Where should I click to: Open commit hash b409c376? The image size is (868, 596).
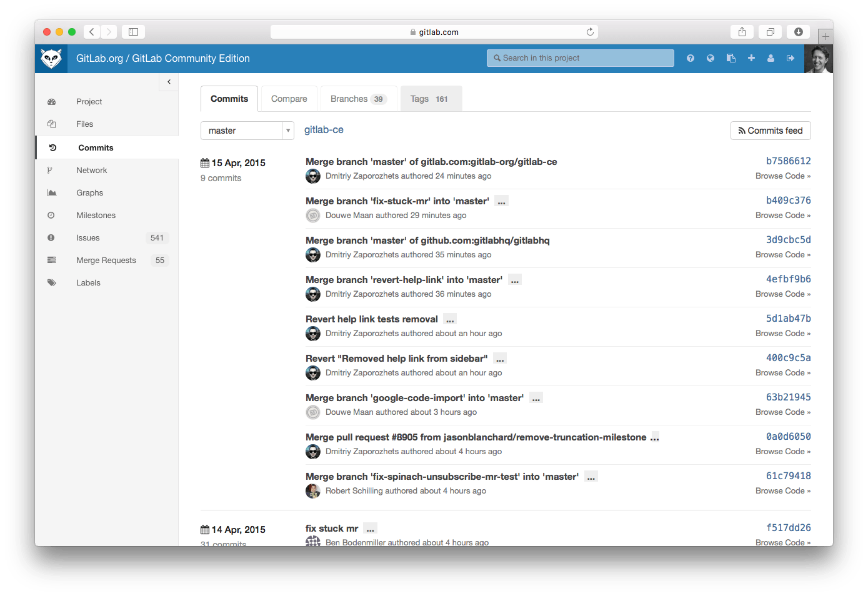point(789,201)
